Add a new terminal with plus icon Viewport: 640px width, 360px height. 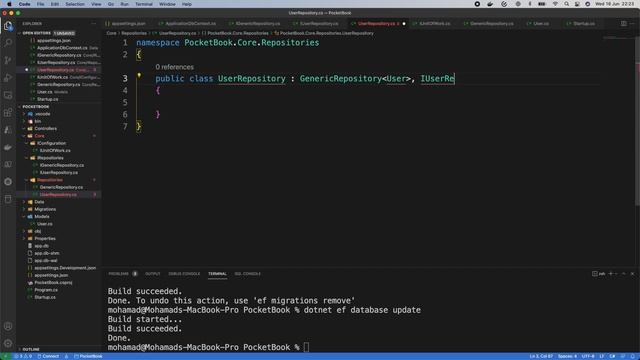click(x=611, y=273)
